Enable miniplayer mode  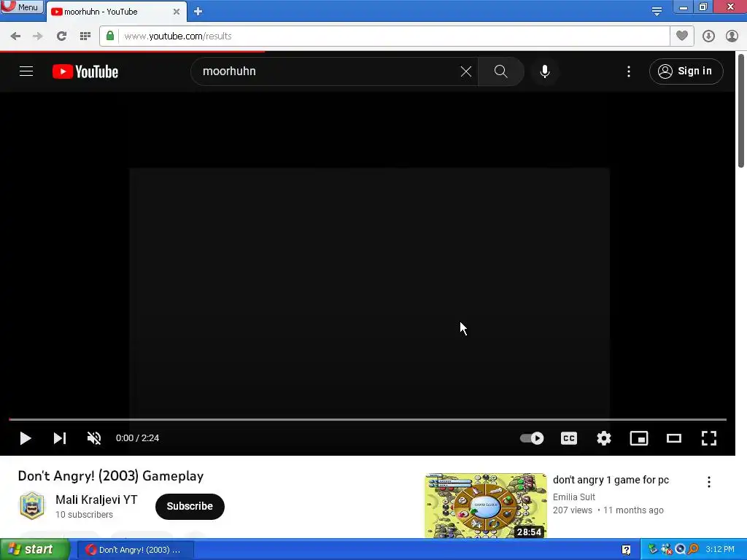[639, 438]
